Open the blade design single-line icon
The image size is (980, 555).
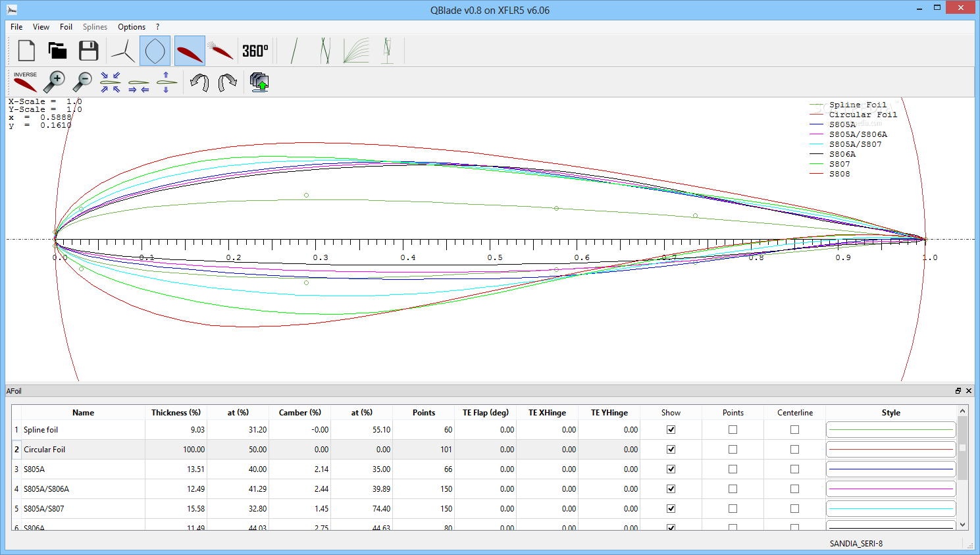pos(294,51)
